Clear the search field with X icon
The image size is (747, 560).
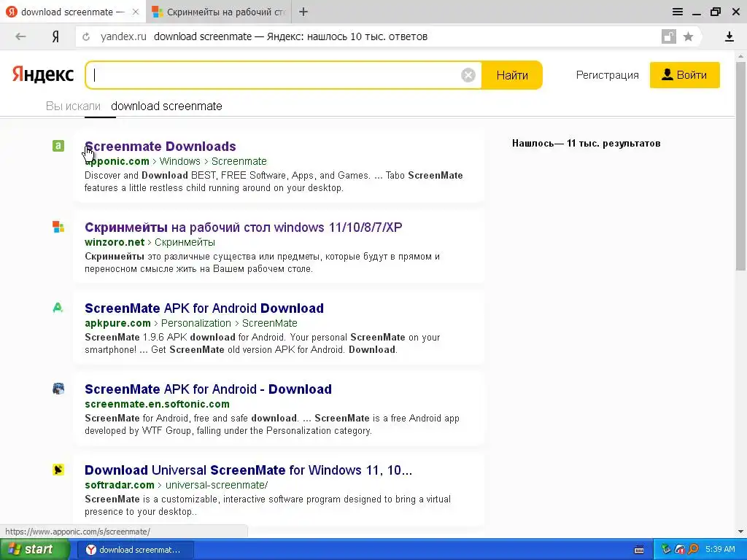pyautogui.click(x=468, y=75)
